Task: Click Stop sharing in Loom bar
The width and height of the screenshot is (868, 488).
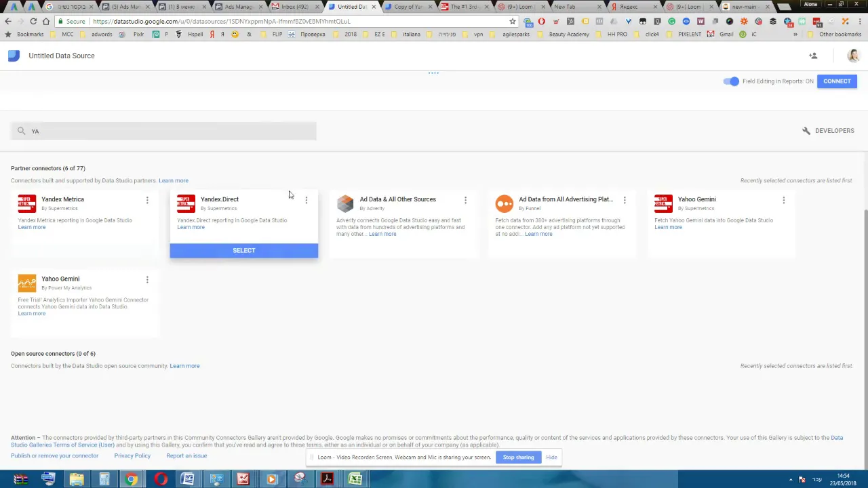Action: coord(518,457)
